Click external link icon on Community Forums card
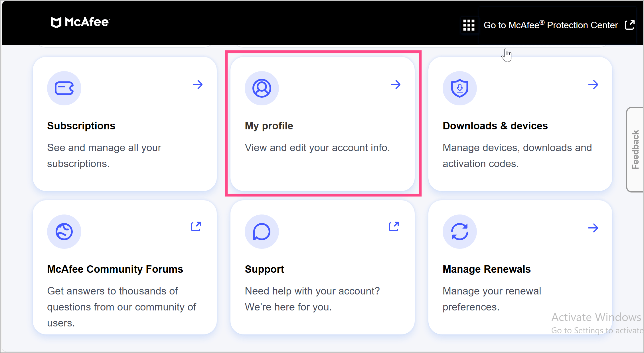644x353 pixels. (x=196, y=226)
